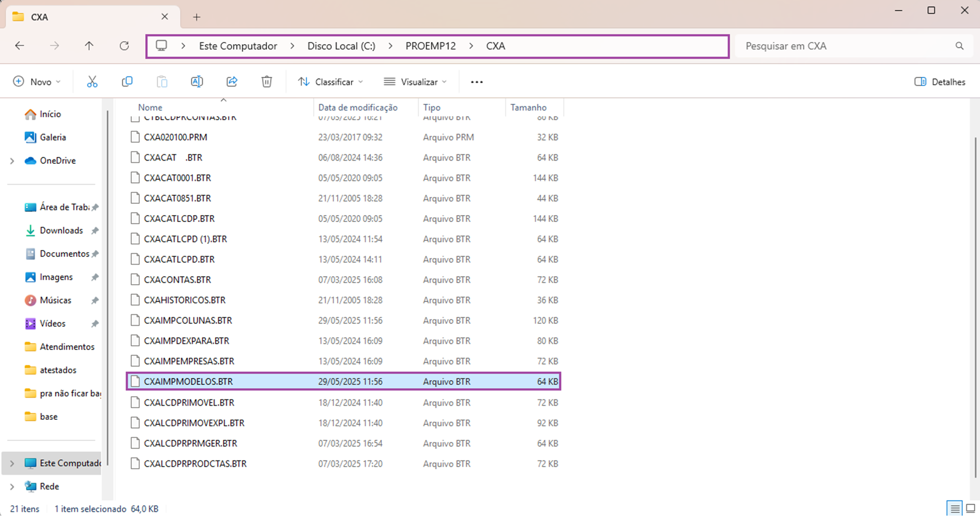Click the Back arrow

tap(20, 46)
